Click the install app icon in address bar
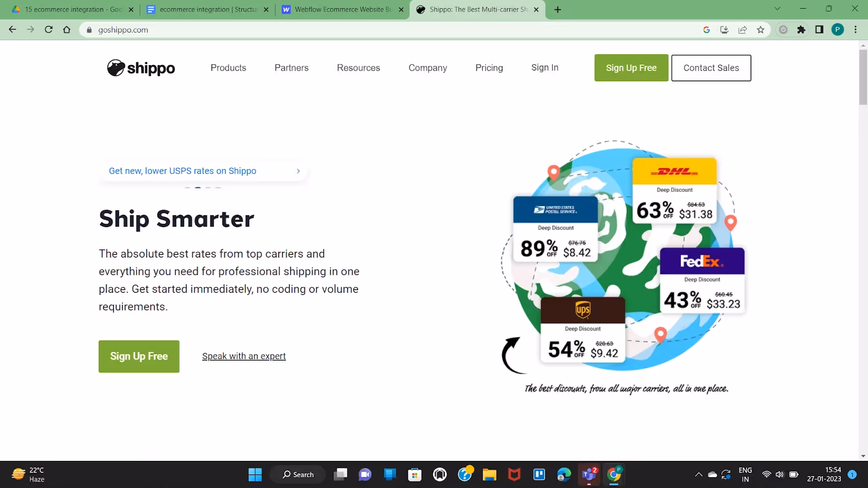Viewport: 868px width, 488px height. [x=724, y=30]
